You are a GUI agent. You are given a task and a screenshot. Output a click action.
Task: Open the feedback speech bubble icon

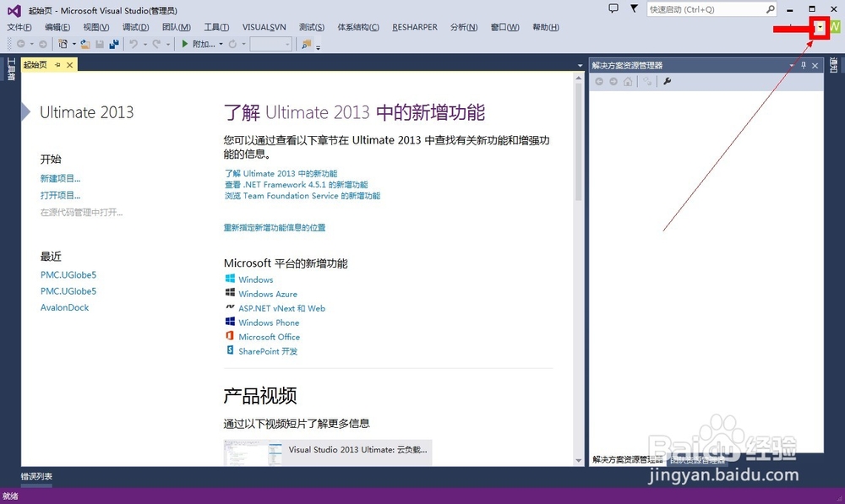click(x=613, y=8)
